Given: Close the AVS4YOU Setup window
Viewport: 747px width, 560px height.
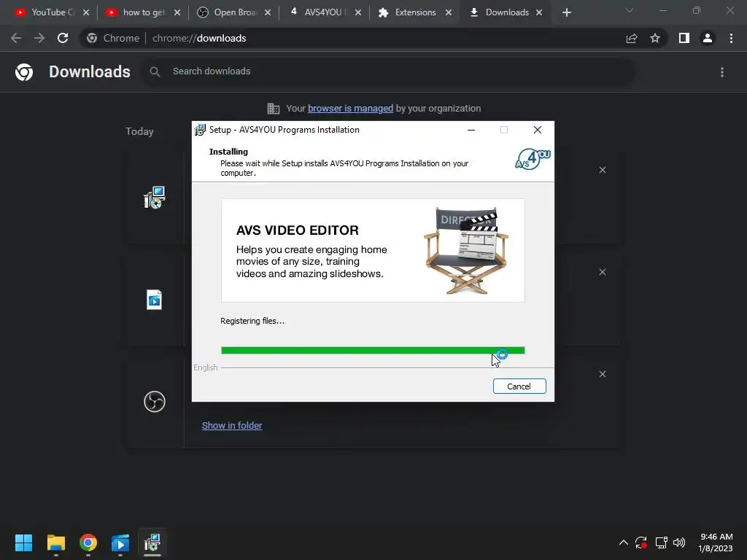Looking at the screenshot, I should click(538, 130).
